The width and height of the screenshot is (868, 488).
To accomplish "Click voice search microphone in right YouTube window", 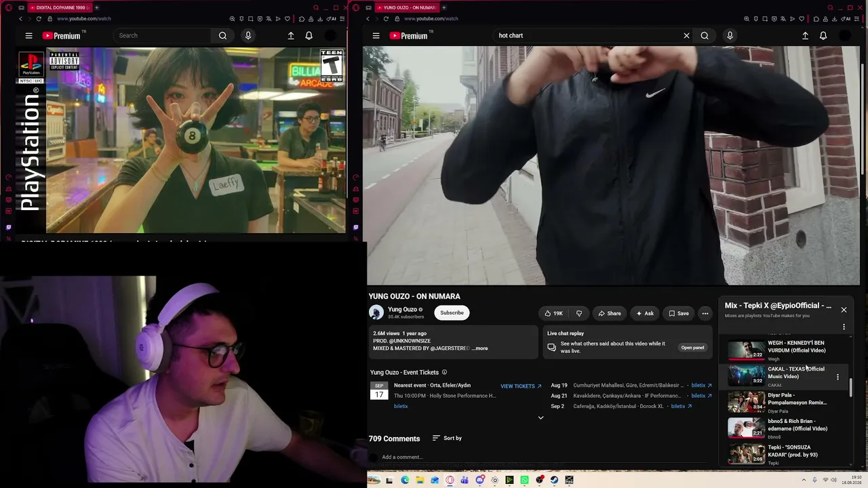I will coord(730,35).
